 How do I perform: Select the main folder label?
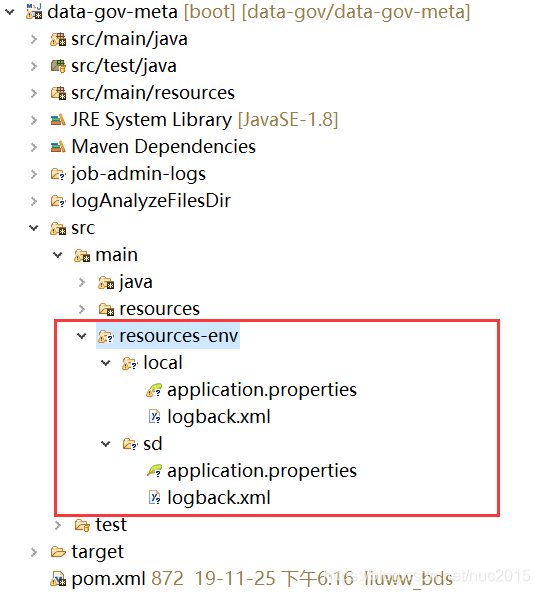(x=116, y=255)
